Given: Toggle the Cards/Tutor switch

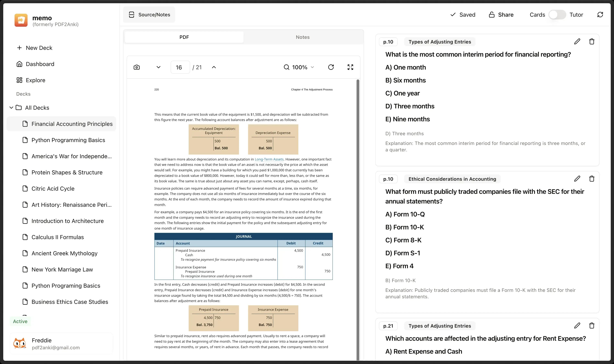Looking at the screenshot, I should click(557, 15).
